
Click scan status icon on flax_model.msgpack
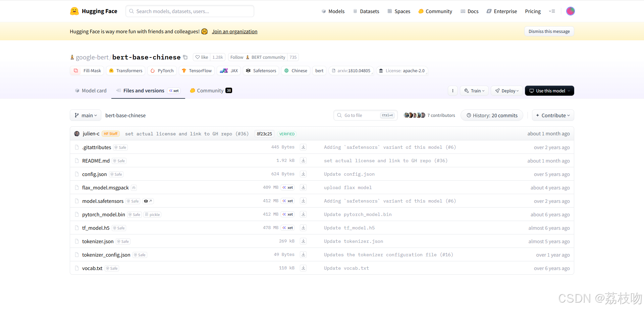point(134,188)
